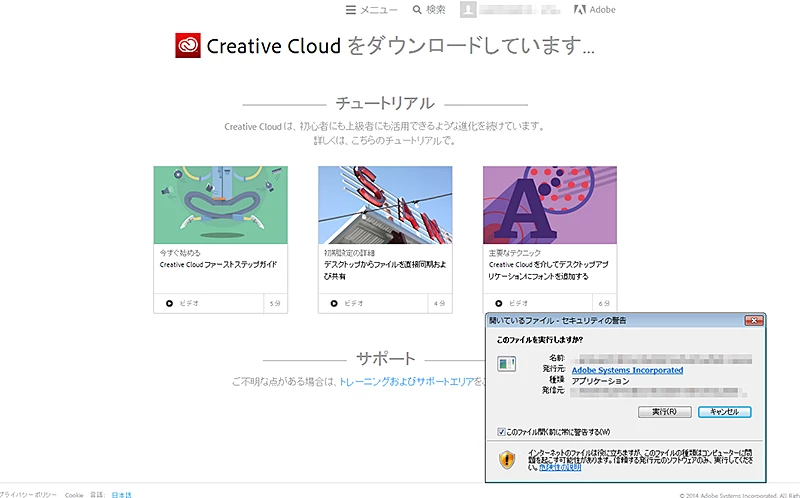Click the キャンセル button in security dialog
This screenshot has height=498, width=800.
coord(724,412)
